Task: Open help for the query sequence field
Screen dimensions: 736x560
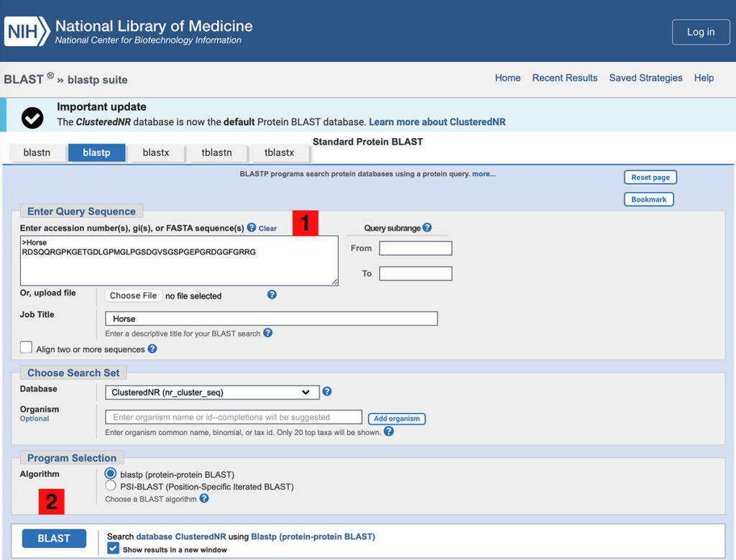Action: point(252,228)
